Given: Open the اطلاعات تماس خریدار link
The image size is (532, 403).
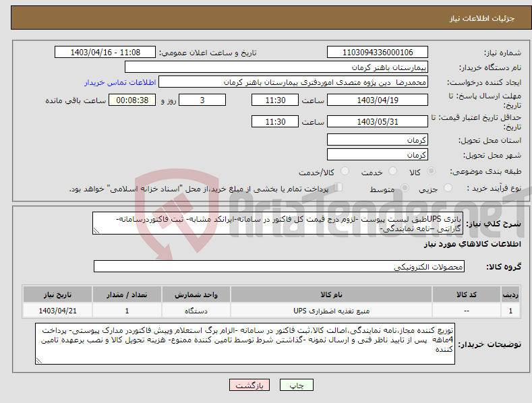Looking at the screenshot, I should [120, 82].
